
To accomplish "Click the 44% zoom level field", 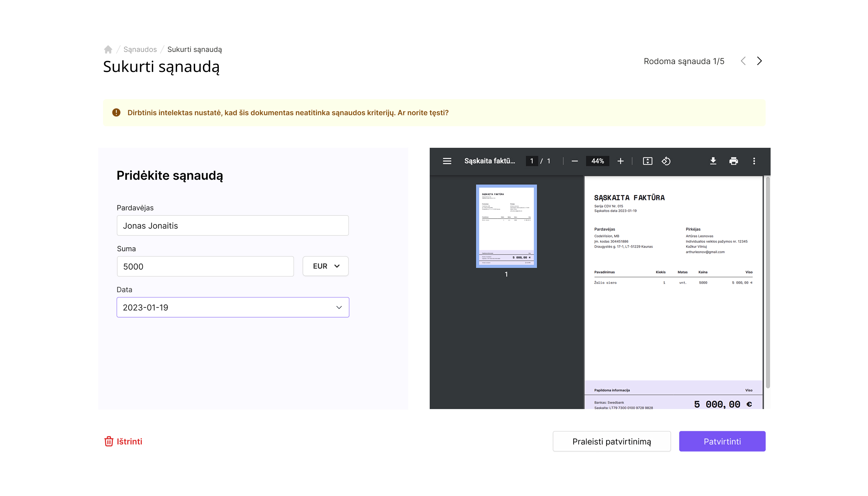I will (598, 161).
